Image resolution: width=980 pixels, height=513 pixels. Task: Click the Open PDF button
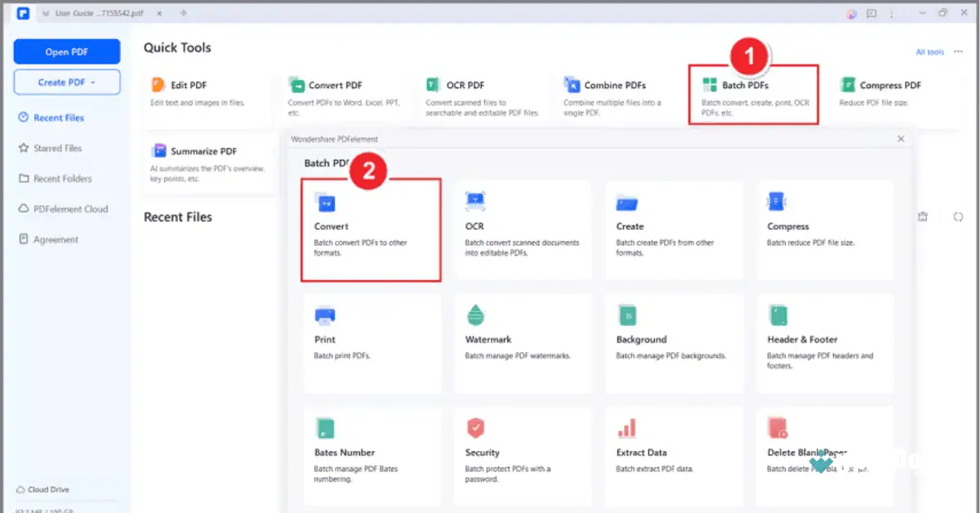pyautogui.click(x=66, y=51)
